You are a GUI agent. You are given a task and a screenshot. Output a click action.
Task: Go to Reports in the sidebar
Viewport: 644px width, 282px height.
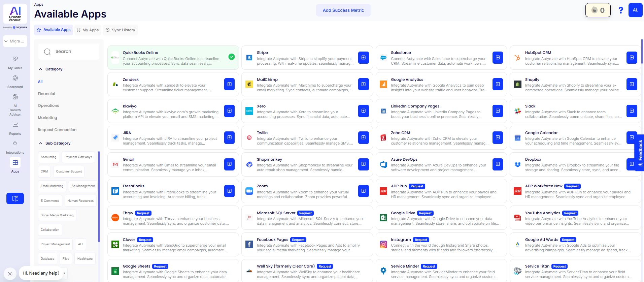[x=15, y=125]
